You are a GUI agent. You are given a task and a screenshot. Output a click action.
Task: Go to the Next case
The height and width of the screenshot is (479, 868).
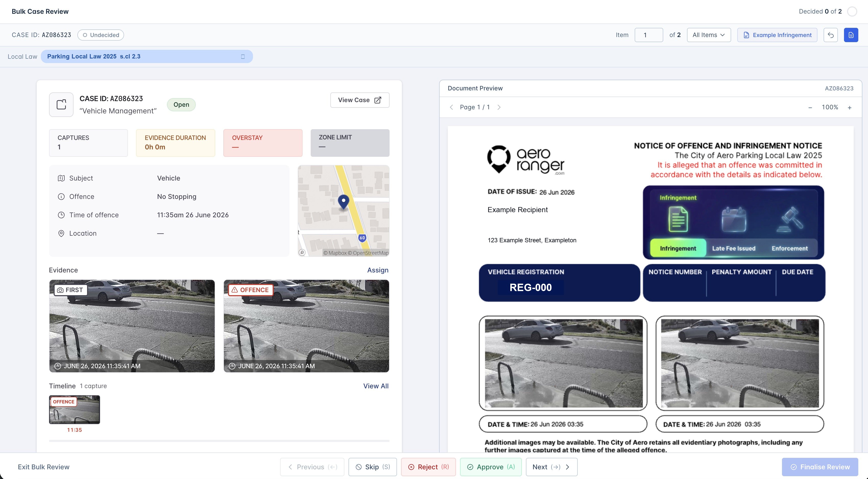(x=551, y=467)
